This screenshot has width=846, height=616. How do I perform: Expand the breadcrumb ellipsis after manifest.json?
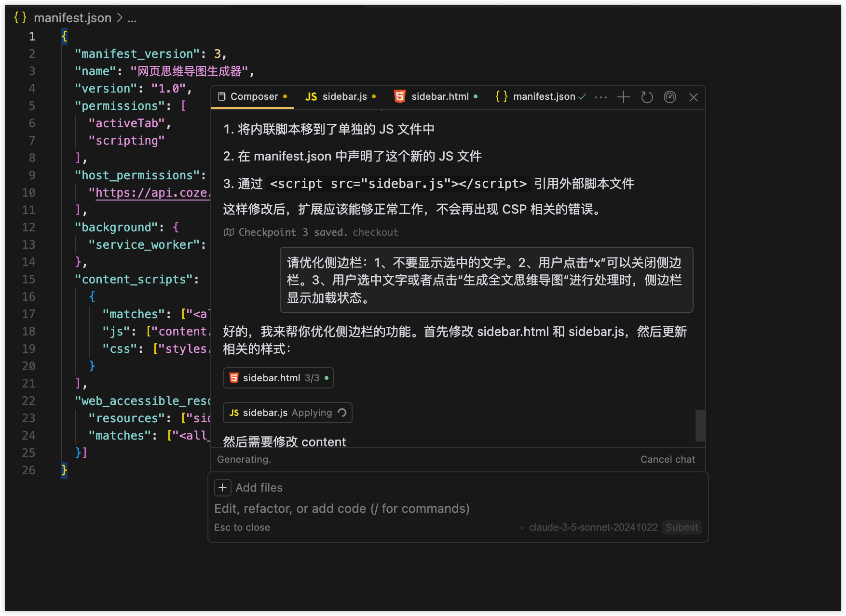tap(132, 18)
